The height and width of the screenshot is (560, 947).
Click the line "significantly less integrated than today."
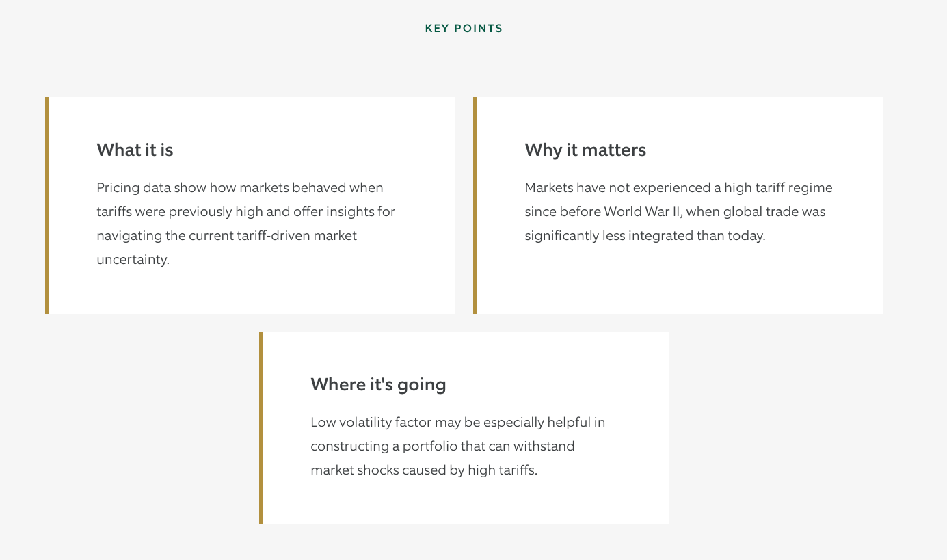coord(645,236)
